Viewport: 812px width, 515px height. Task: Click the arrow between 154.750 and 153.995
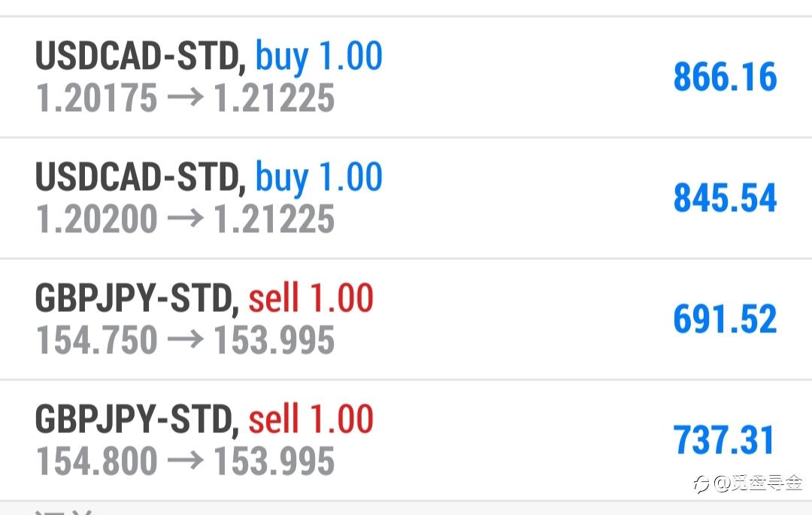(x=186, y=339)
